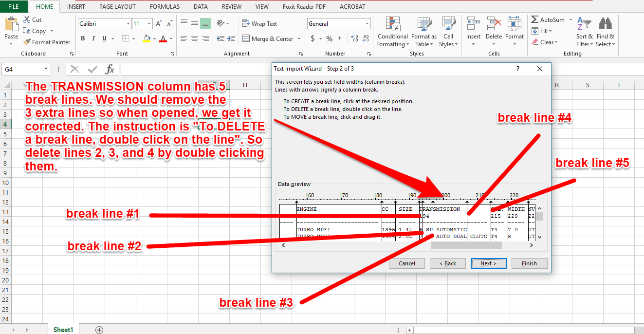Expand the General number format dropdown
This screenshot has width=644, height=334.
tap(368, 24)
